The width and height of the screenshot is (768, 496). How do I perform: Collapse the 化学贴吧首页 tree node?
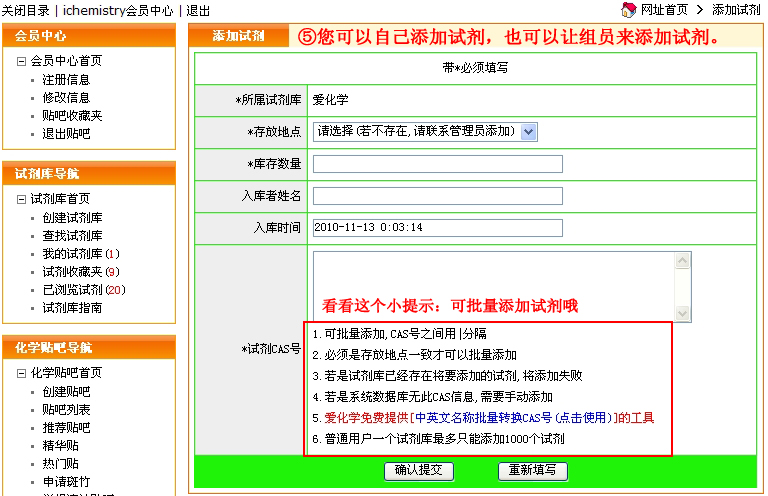point(21,373)
